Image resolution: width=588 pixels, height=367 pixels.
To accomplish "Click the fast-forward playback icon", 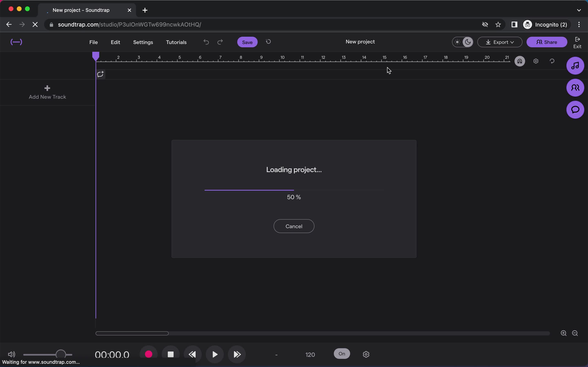I will pyautogui.click(x=237, y=354).
